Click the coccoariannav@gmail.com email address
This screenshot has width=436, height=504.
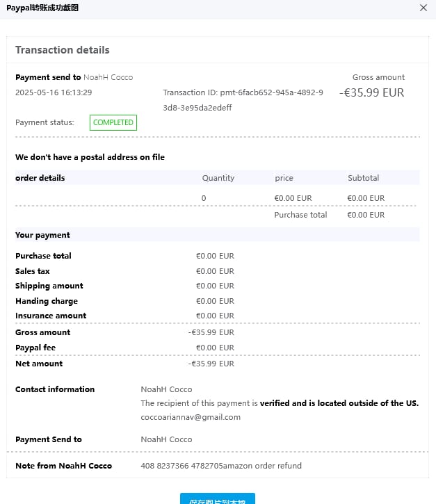coord(191,417)
